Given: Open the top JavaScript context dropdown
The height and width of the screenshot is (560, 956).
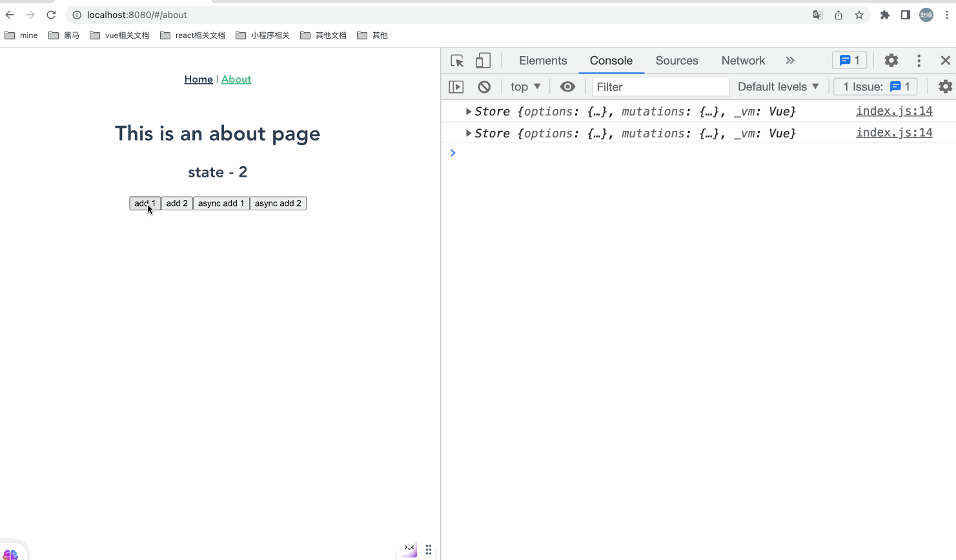Looking at the screenshot, I should pyautogui.click(x=525, y=86).
